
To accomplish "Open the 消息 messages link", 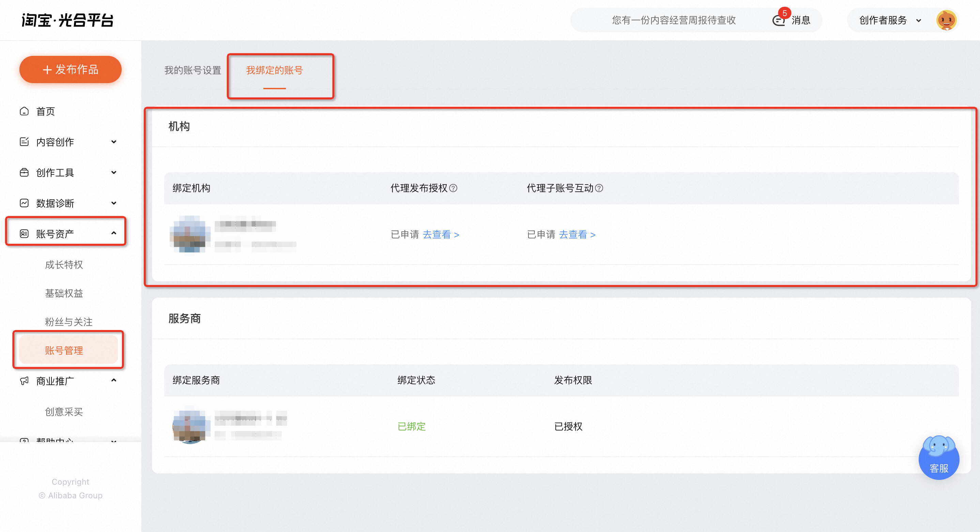I will (801, 20).
